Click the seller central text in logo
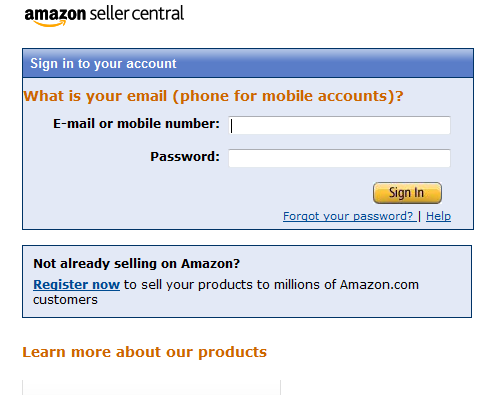This screenshot has height=395, width=495. [137, 14]
